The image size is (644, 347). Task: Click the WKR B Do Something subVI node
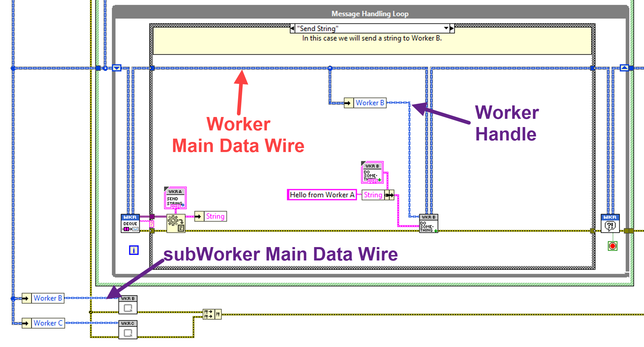tap(428, 223)
